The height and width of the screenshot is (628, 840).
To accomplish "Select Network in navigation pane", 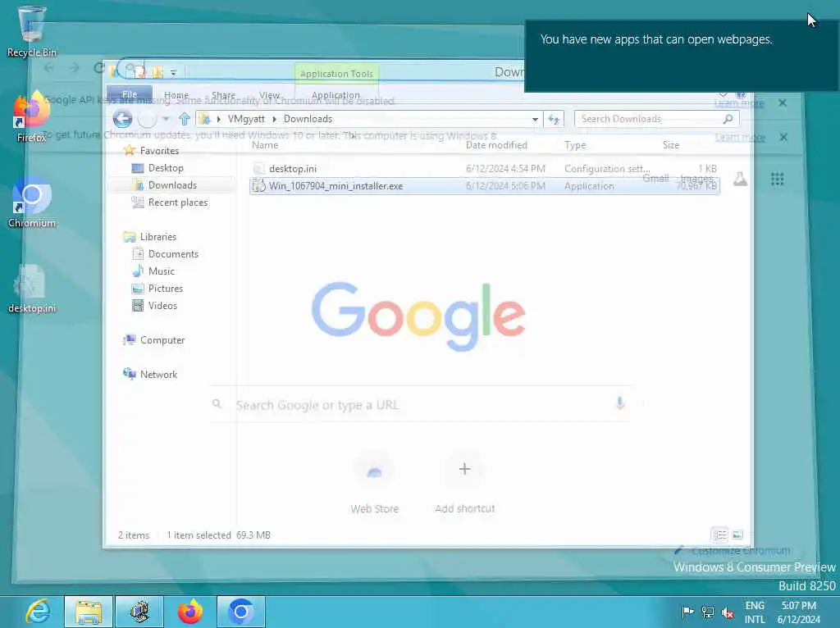I will pyautogui.click(x=158, y=374).
